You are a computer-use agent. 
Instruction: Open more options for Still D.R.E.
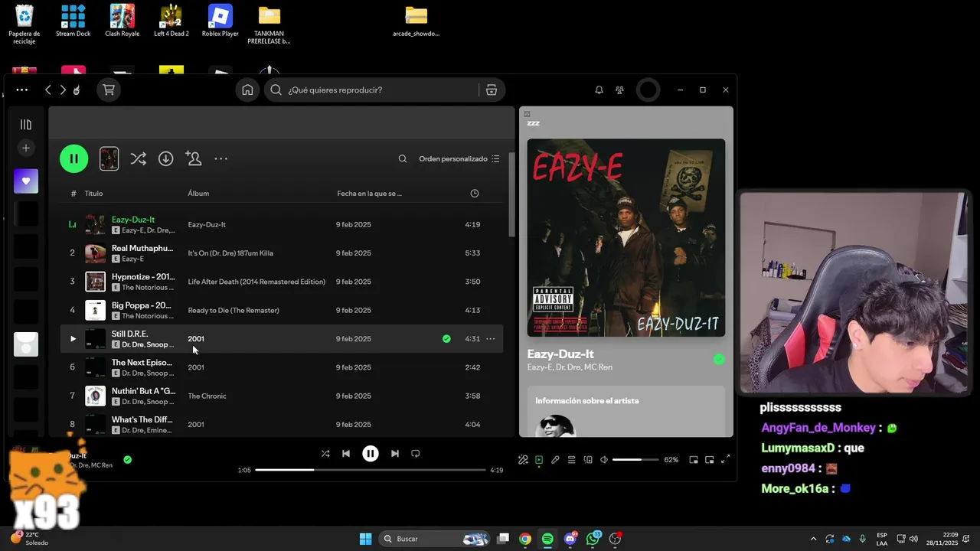coord(490,338)
